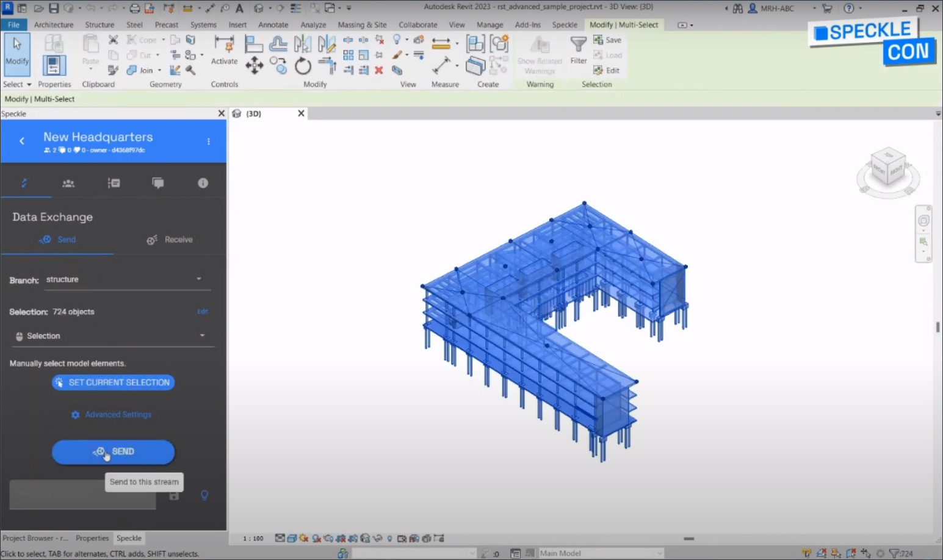Open the Speckle ribbon tab
Viewport: 943px width, 560px height.
point(565,25)
